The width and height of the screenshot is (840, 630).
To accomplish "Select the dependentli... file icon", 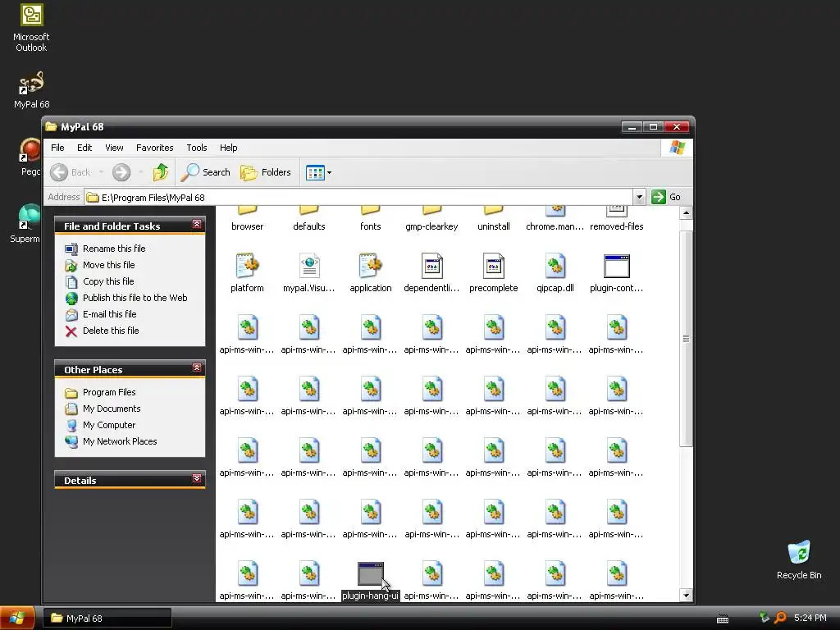I will point(431,266).
